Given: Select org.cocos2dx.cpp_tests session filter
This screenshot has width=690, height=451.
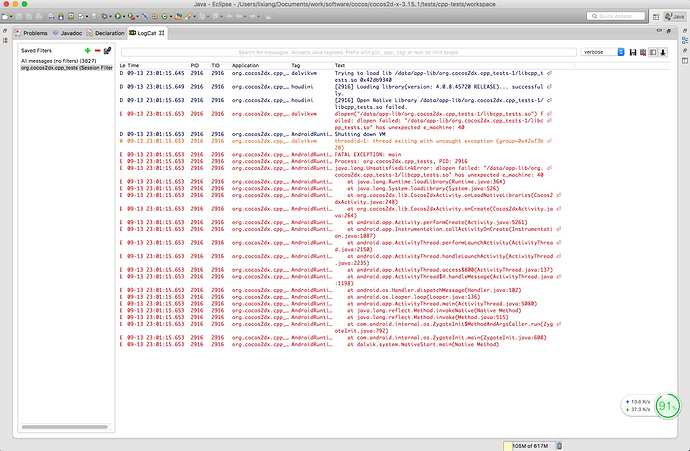Looking at the screenshot, I should point(66,68).
